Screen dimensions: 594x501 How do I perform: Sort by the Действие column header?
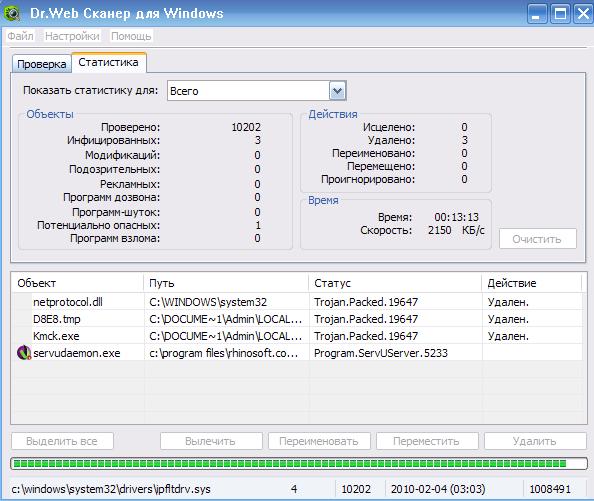pos(531,283)
